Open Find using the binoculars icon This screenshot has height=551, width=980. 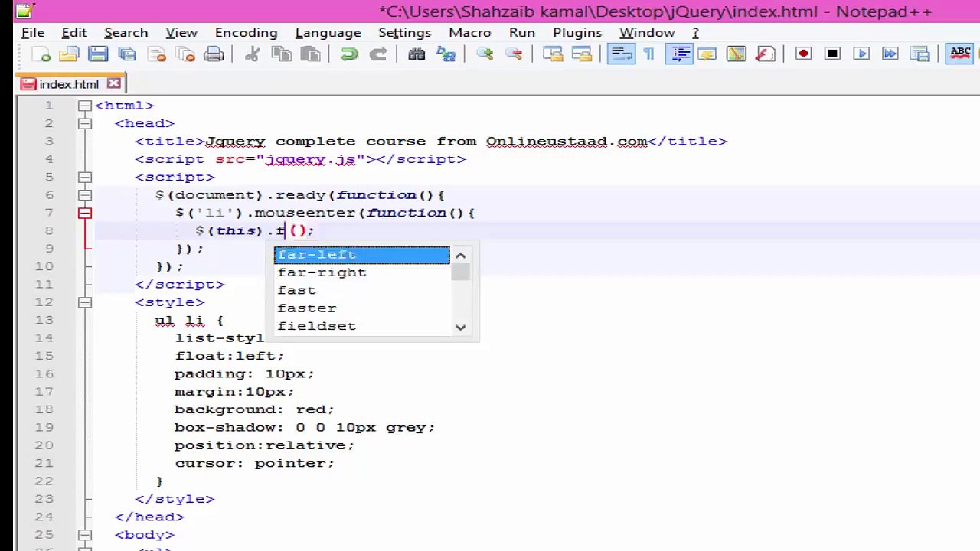tap(416, 54)
